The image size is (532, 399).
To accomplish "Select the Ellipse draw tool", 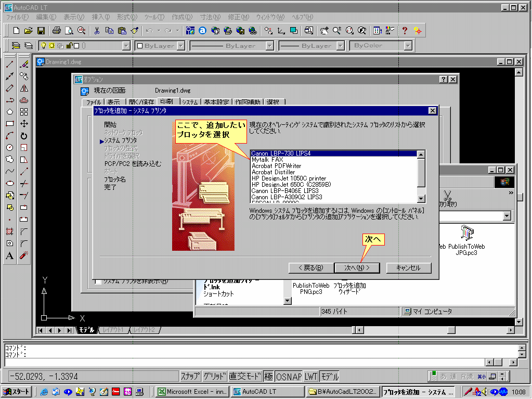I will pos(10,183).
